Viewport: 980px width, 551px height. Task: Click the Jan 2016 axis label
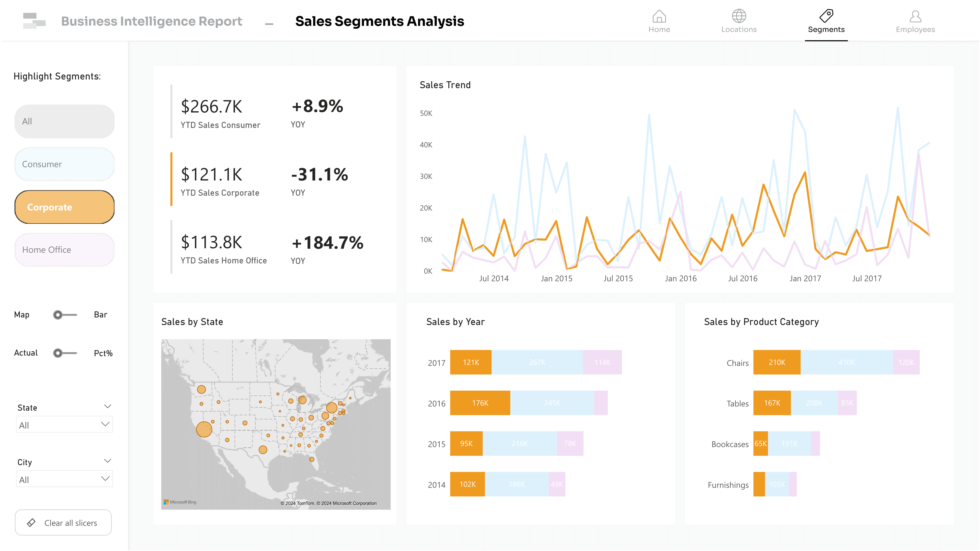681,279
